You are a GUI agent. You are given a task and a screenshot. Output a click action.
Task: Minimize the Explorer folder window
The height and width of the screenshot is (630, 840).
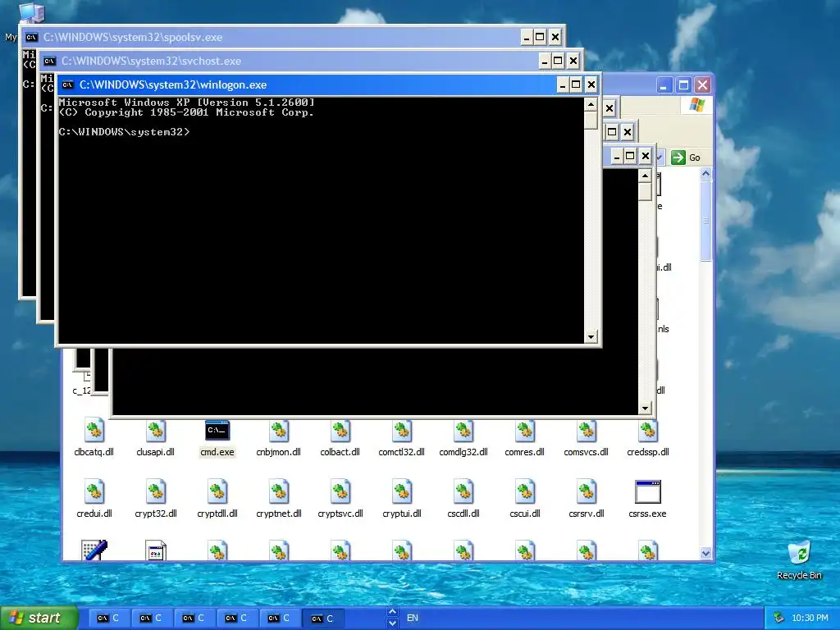664,85
